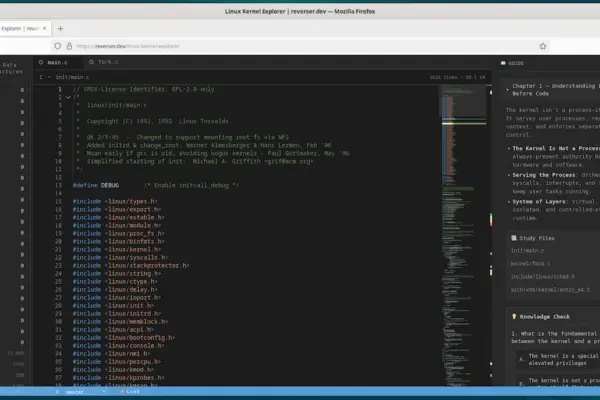The image size is (600, 400).
Task: Click the Study Files list icon
Action: click(x=514, y=238)
